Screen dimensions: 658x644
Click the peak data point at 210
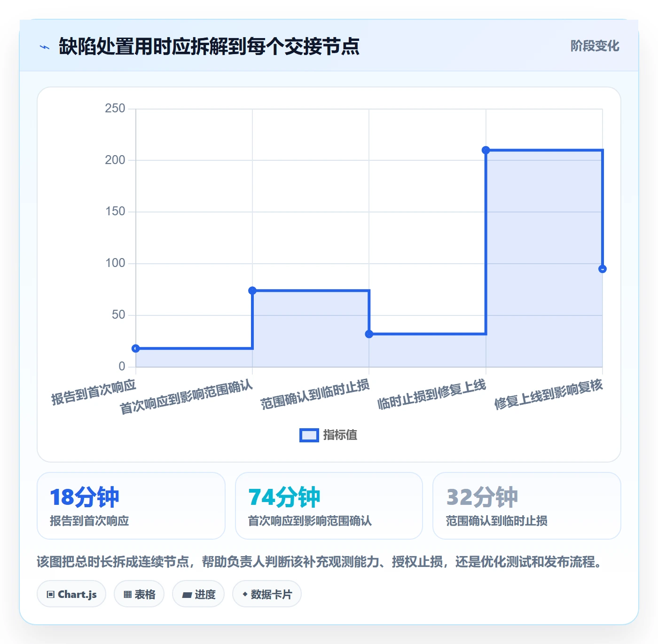(486, 150)
